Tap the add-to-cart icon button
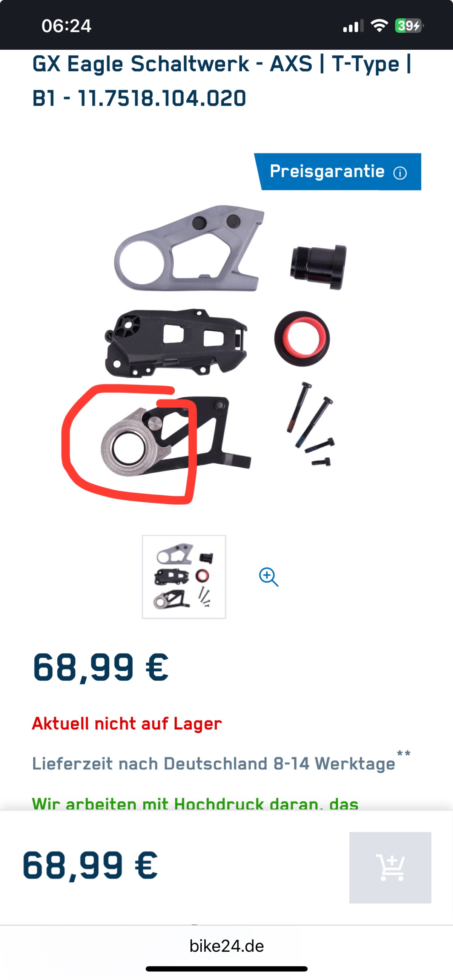 tap(390, 867)
